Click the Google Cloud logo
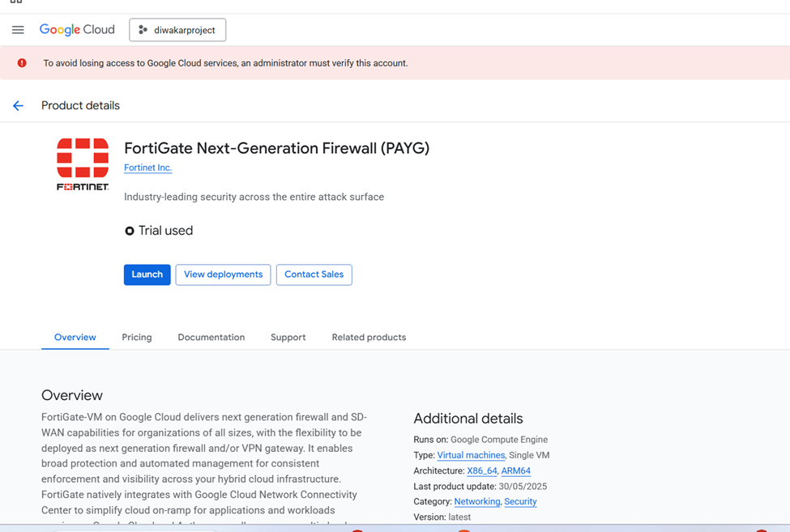The height and width of the screenshot is (532, 790). [77, 30]
